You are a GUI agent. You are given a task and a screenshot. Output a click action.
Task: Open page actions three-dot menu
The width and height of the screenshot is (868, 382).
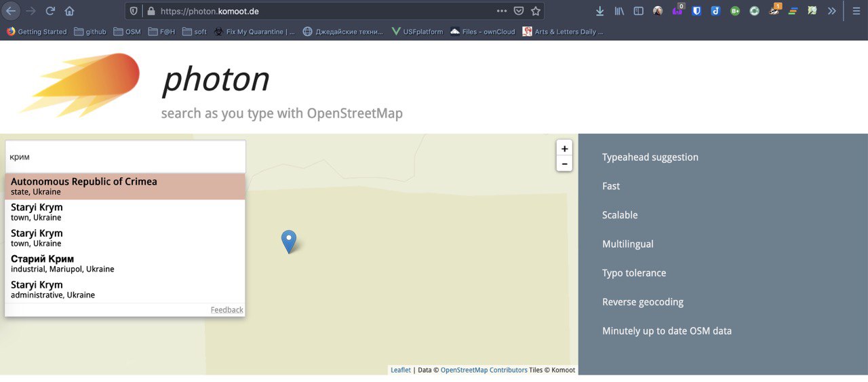pyautogui.click(x=502, y=11)
